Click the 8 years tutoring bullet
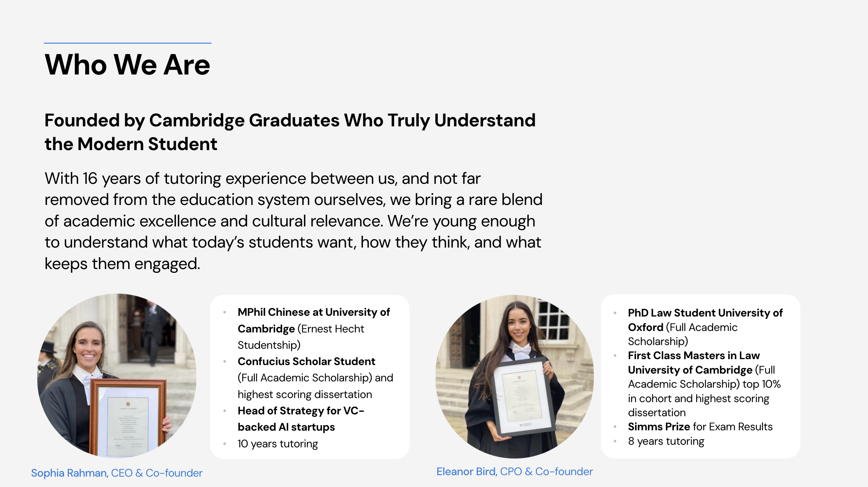 point(666,441)
